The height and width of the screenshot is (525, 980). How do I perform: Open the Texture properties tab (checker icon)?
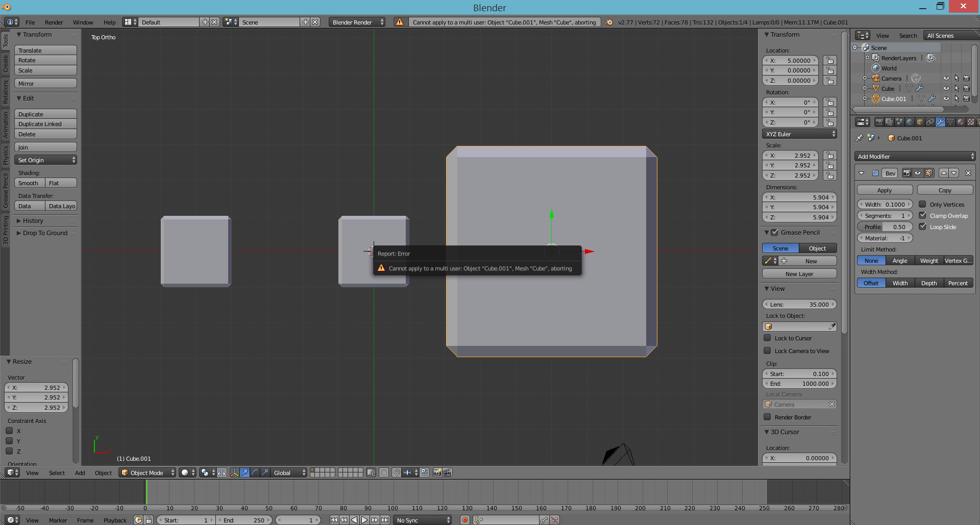pos(971,122)
